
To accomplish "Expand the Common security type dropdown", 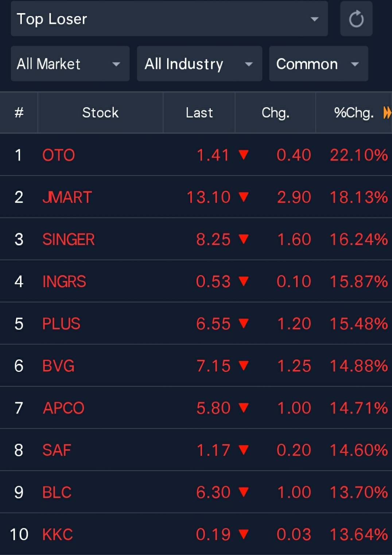I will (x=318, y=64).
